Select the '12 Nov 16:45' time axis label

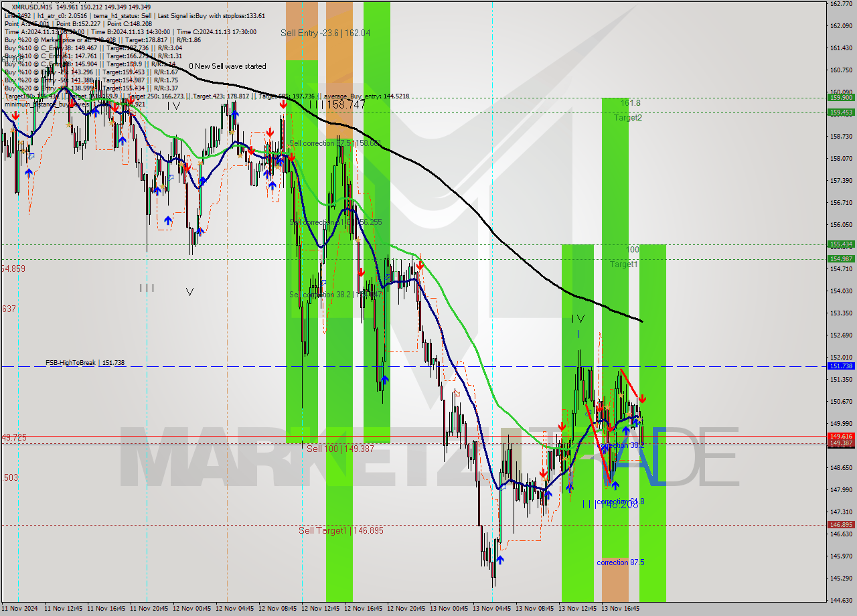364,609
